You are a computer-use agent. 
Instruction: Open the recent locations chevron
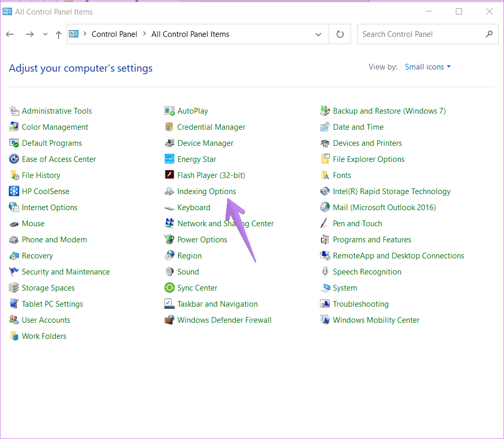(x=45, y=34)
